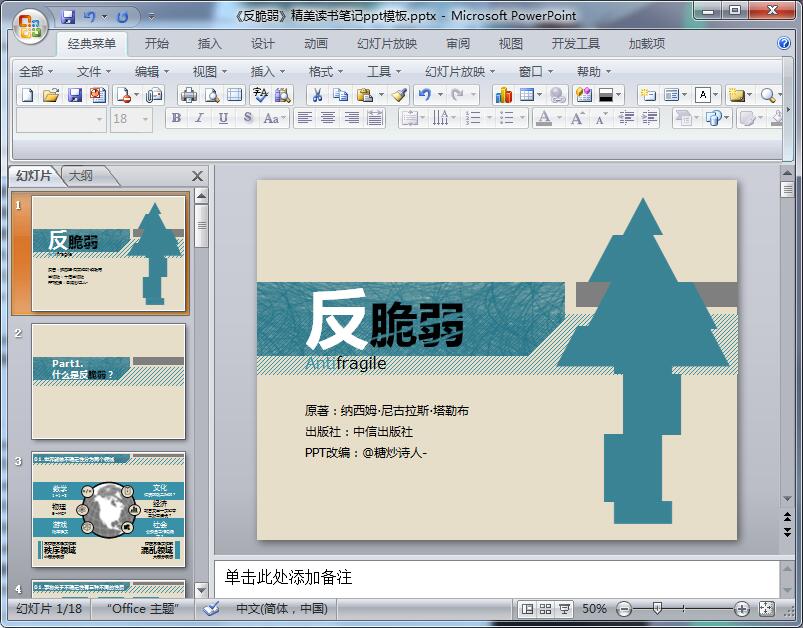Click the zoom out minus button
The width and height of the screenshot is (803, 628).
click(x=624, y=609)
